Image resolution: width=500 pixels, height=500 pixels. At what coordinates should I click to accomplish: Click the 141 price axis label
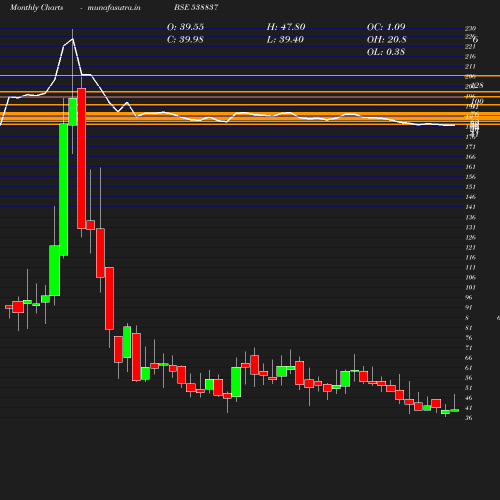coord(470,207)
